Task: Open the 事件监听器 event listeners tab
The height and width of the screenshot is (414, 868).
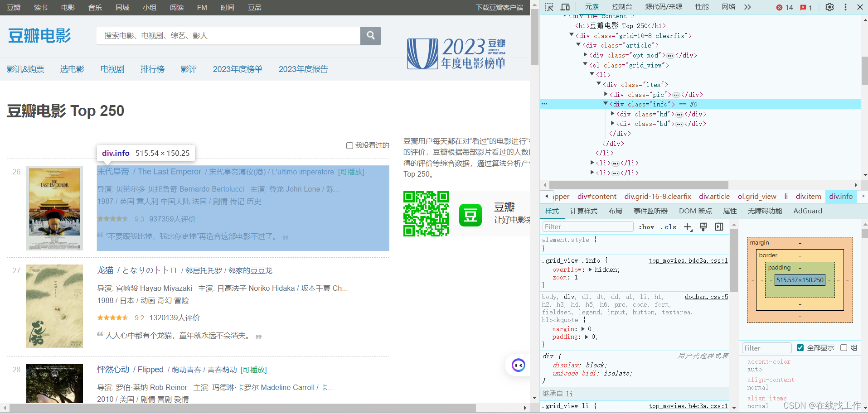Action: point(650,211)
